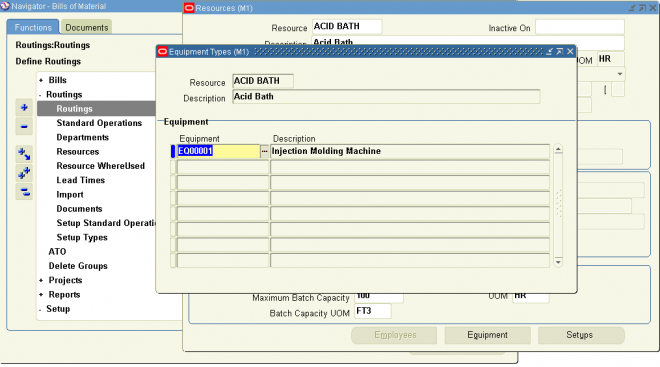The height and width of the screenshot is (367, 660).
Task: Click the UOM field showing HR at top
Action: point(611,59)
